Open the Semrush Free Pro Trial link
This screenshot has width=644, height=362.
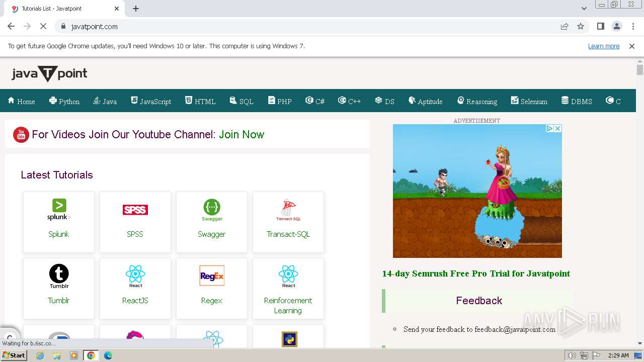click(x=476, y=274)
